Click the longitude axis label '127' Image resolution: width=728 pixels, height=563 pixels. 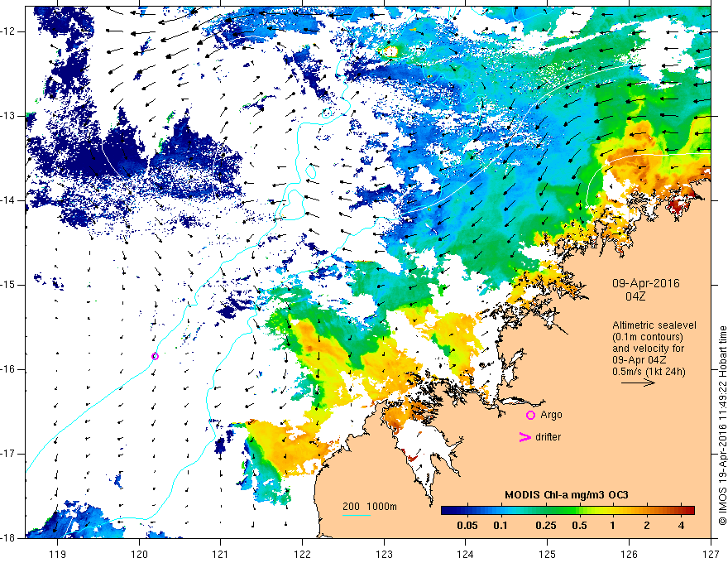pyautogui.click(x=711, y=554)
